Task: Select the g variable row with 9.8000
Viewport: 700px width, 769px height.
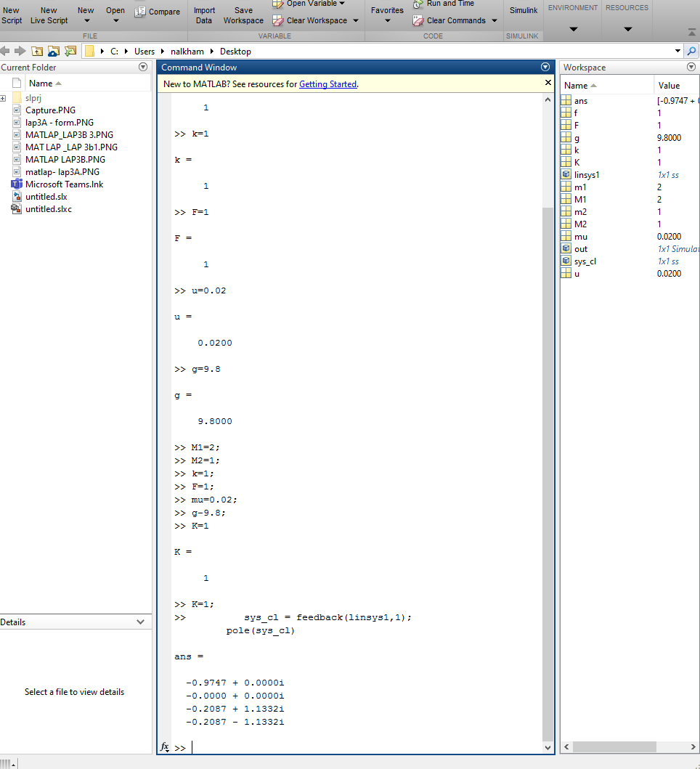Action: tap(630, 138)
